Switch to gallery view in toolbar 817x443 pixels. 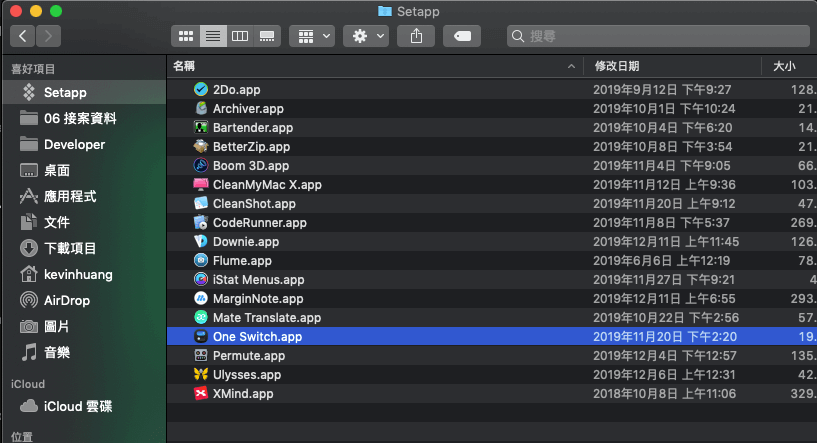coord(267,36)
